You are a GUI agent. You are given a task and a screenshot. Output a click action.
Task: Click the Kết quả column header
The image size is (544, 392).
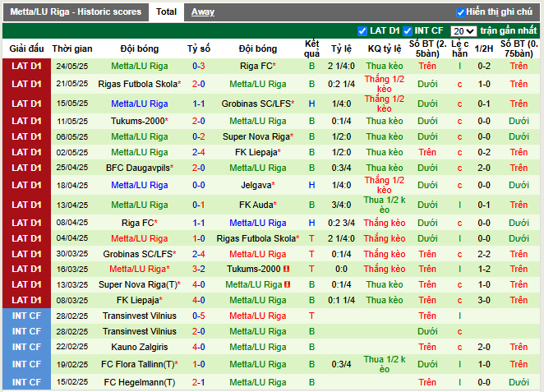coord(311,48)
